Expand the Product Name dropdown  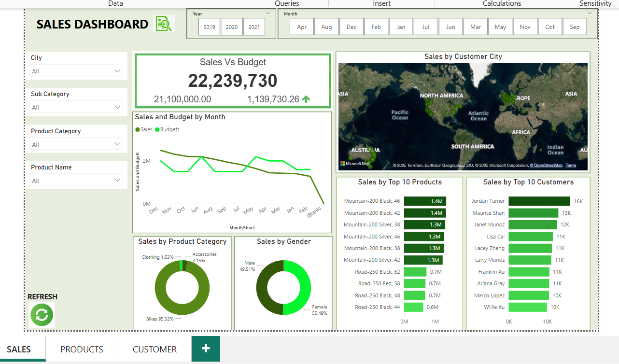[117, 181]
